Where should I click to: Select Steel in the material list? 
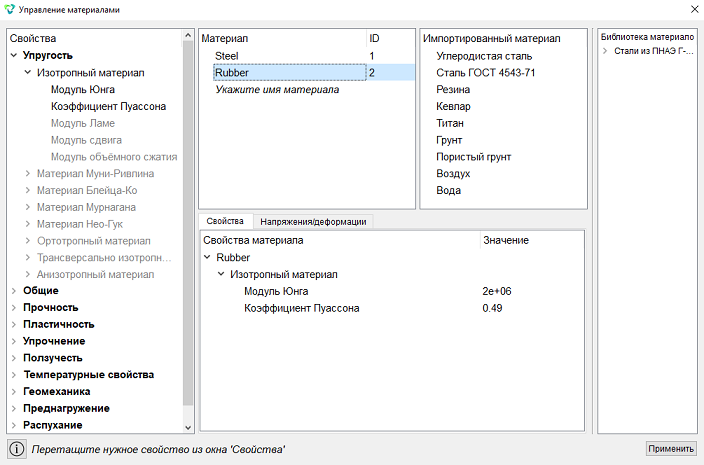click(x=227, y=56)
